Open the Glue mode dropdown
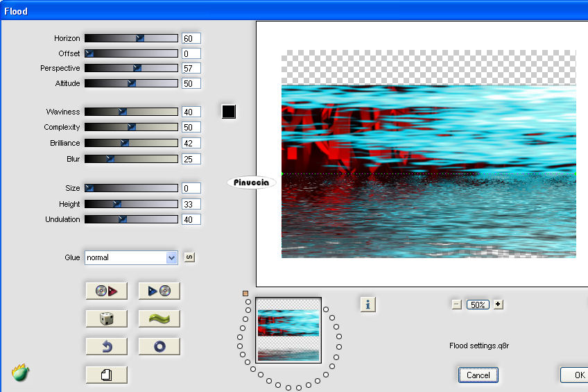 coord(131,257)
